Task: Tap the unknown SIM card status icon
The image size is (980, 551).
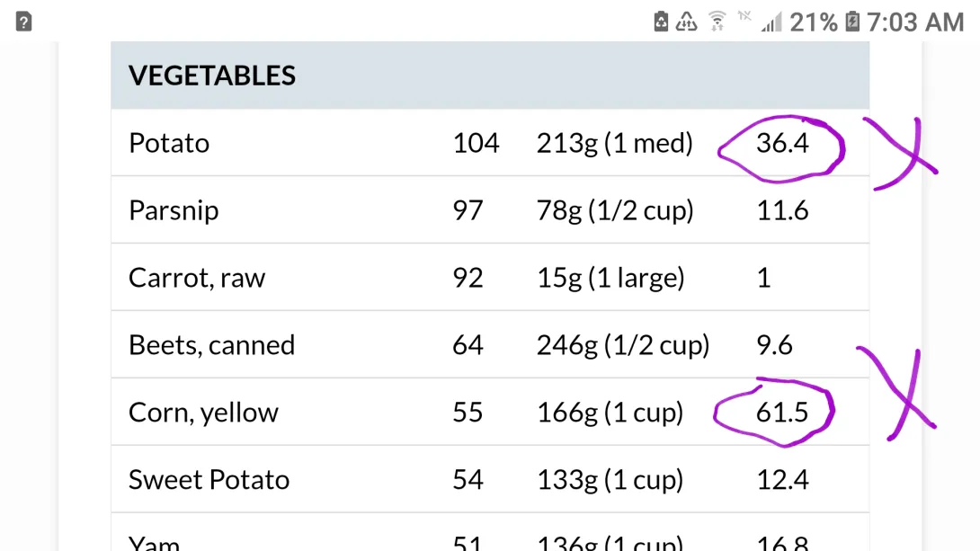Action: pos(24,22)
